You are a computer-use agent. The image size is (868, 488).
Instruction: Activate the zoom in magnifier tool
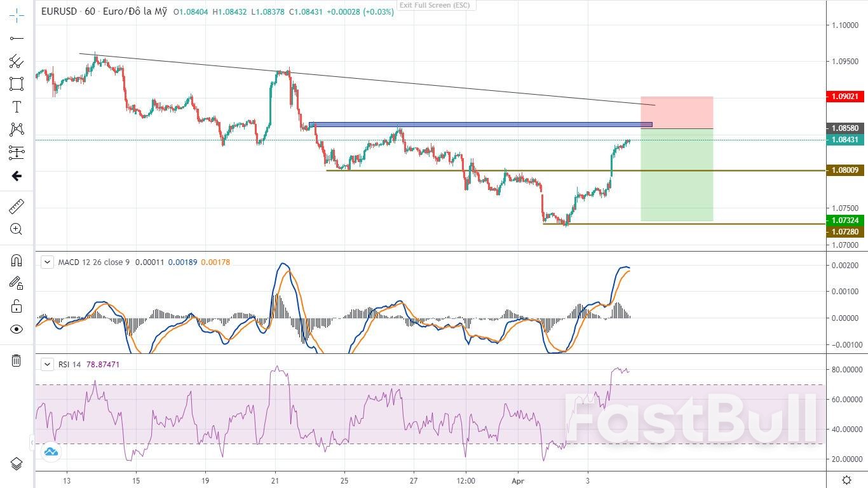[x=17, y=229]
